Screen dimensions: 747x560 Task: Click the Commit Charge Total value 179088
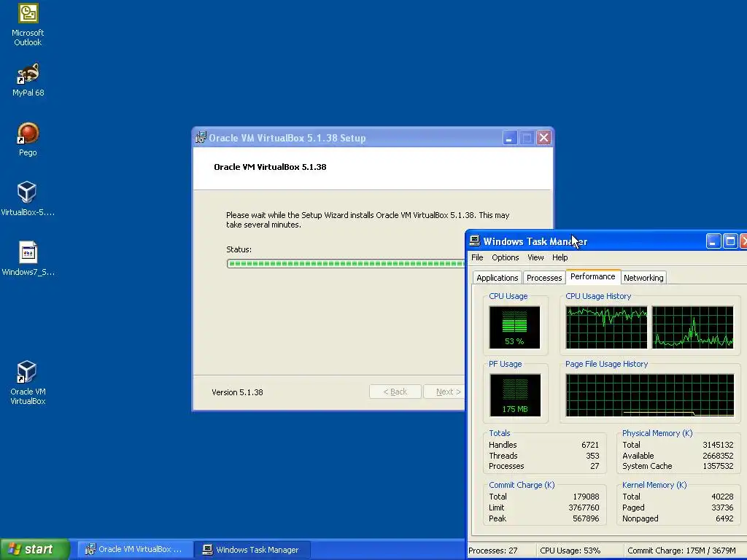[x=586, y=497]
